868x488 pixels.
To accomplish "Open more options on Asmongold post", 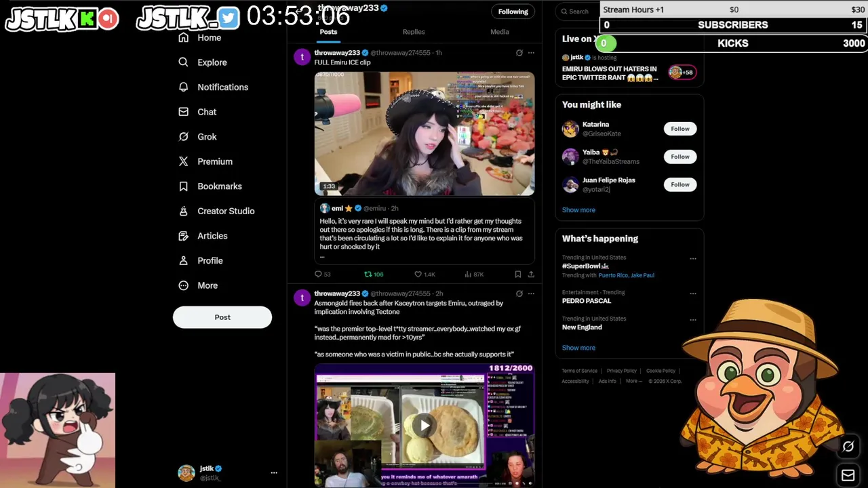I will click(x=531, y=293).
